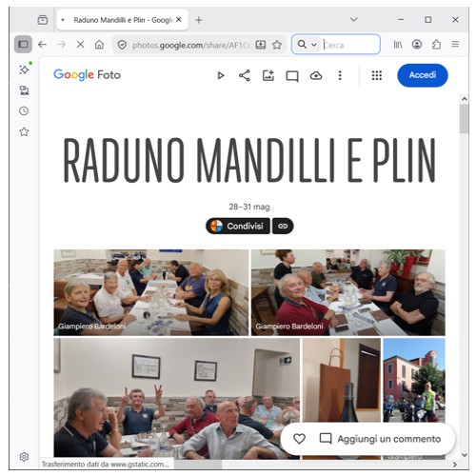Open the photo with man showing peace signs
The width and height of the screenshot is (476, 476).
tap(176, 398)
